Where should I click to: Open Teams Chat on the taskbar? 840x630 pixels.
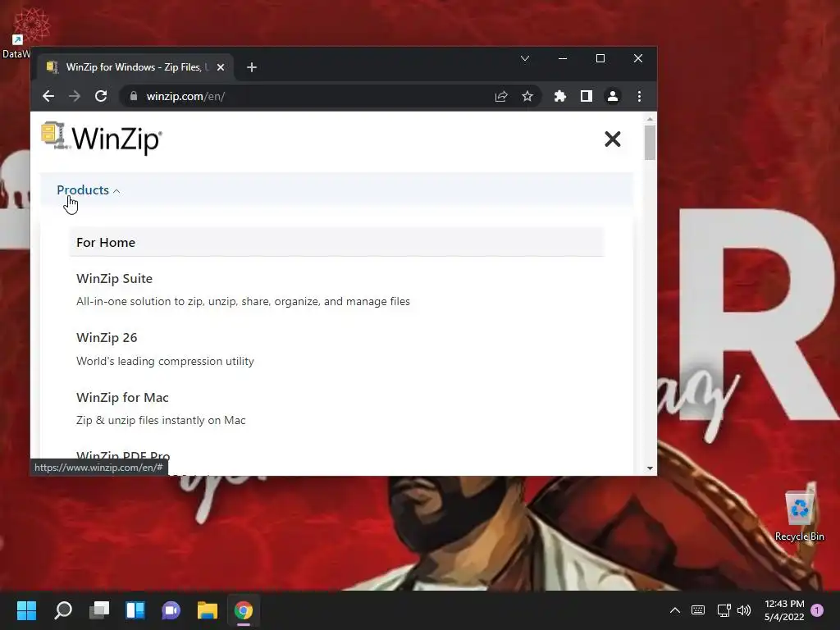(x=171, y=610)
